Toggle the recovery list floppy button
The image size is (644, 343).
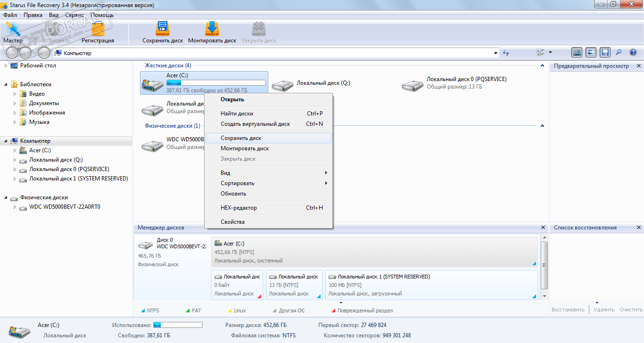(605, 53)
